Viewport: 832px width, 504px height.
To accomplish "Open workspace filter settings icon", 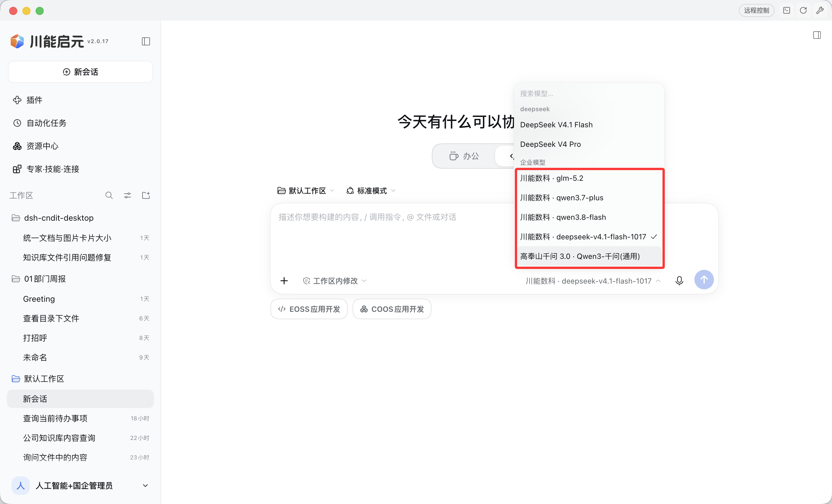I will pos(127,195).
